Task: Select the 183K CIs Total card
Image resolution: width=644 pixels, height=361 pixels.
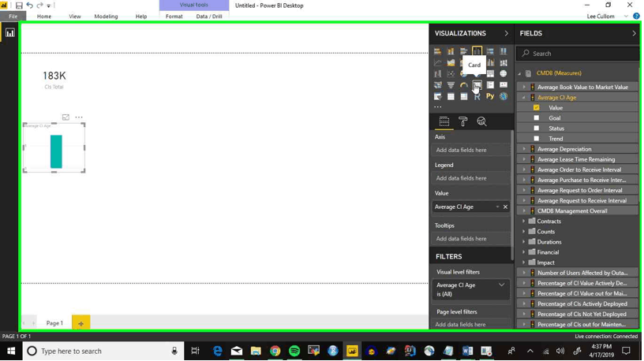Action: (54, 80)
